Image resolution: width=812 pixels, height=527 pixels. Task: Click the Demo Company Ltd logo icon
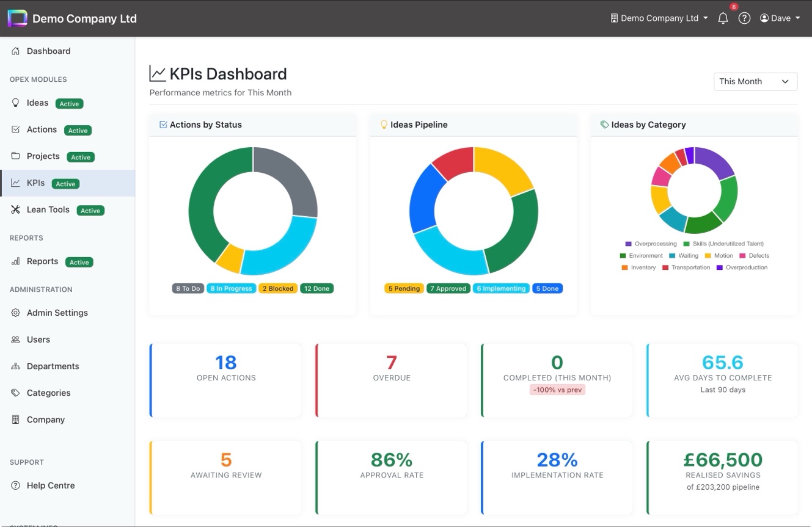point(17,18)
